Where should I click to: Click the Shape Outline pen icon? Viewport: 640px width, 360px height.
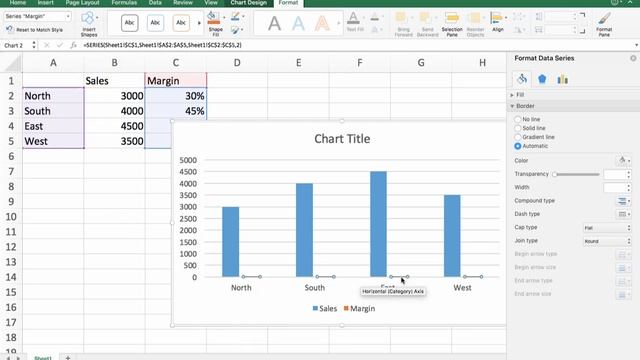235,17
